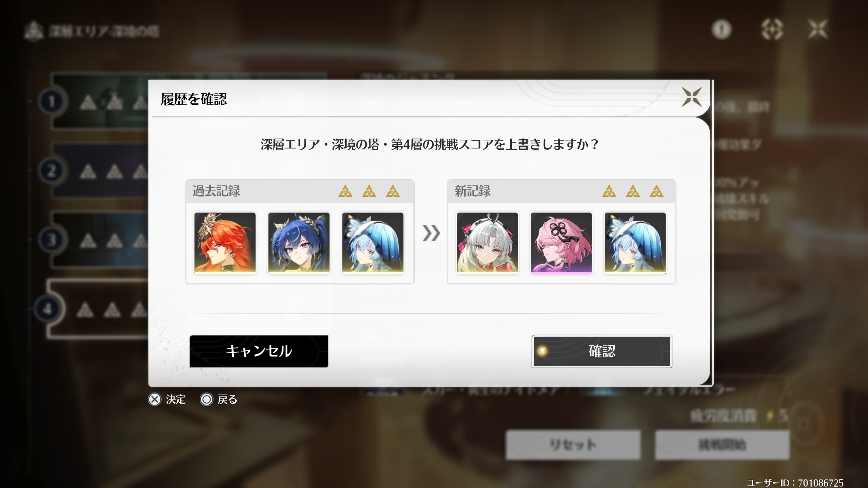Select the light-blue-haired character in 新記録
The width and height of the screenshot is (868, 488).
click(x=635, y=243)
